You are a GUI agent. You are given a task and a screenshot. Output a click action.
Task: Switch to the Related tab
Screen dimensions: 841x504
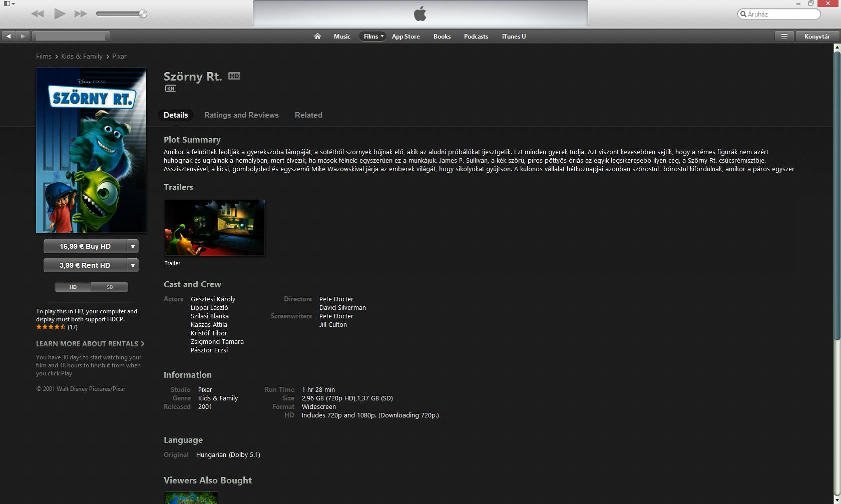308,115
